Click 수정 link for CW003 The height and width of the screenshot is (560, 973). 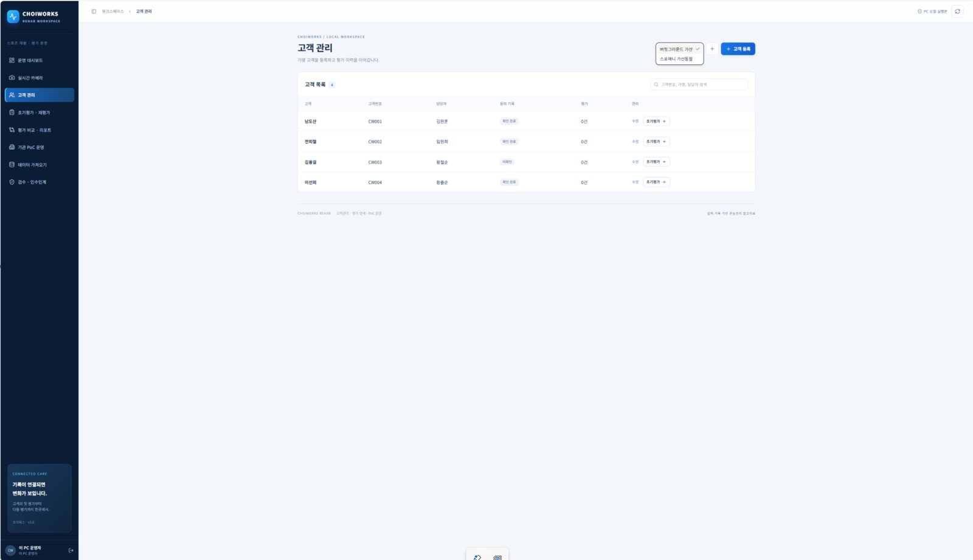click(635, 162)
